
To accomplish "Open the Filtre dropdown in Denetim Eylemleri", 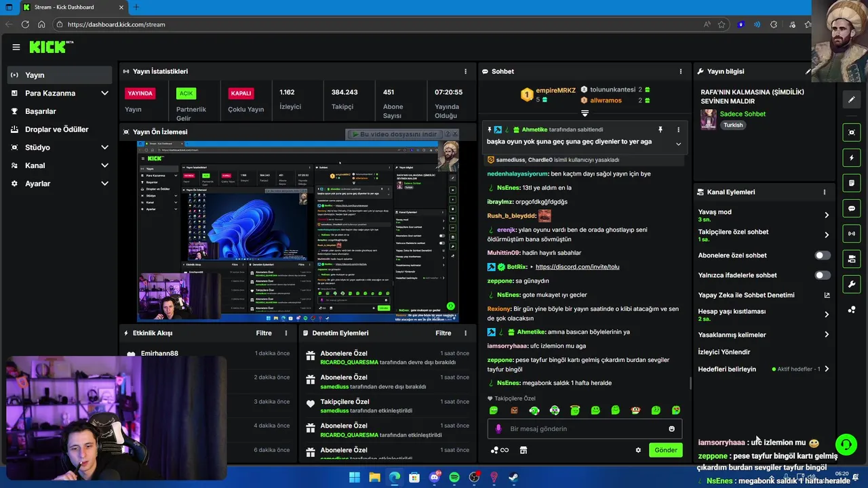I will click(x=443, y=333).
